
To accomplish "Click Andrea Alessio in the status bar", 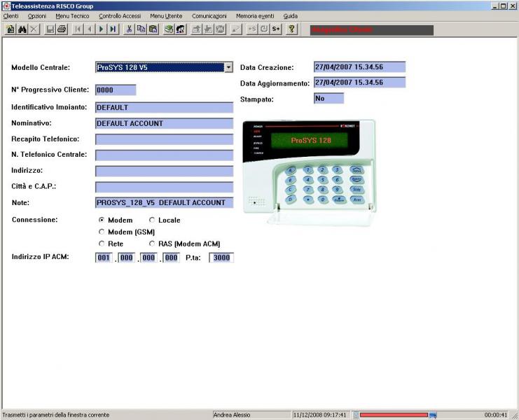I will 232,415.
